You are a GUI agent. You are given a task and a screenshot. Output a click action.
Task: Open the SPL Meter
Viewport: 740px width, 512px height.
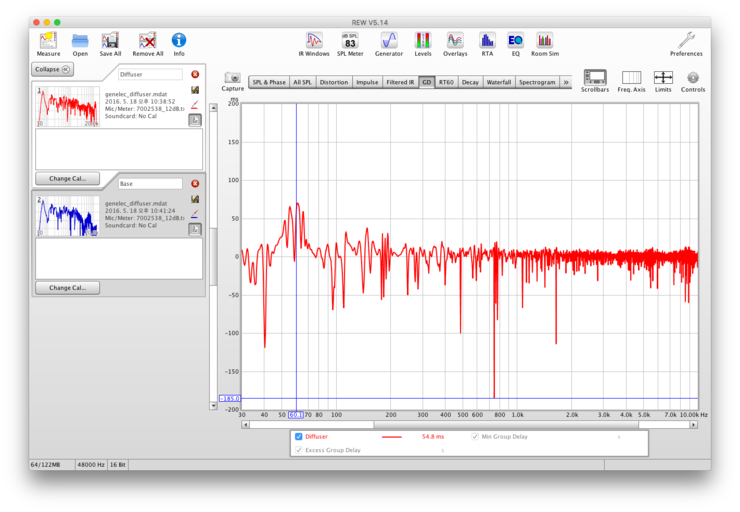click(350, 42)
